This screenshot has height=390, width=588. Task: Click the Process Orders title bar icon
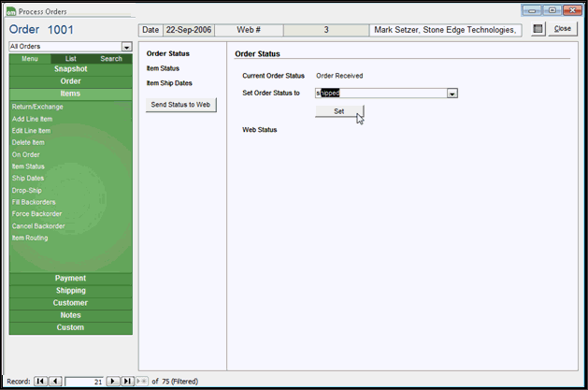pyautogui.click(x=10, y=10)
